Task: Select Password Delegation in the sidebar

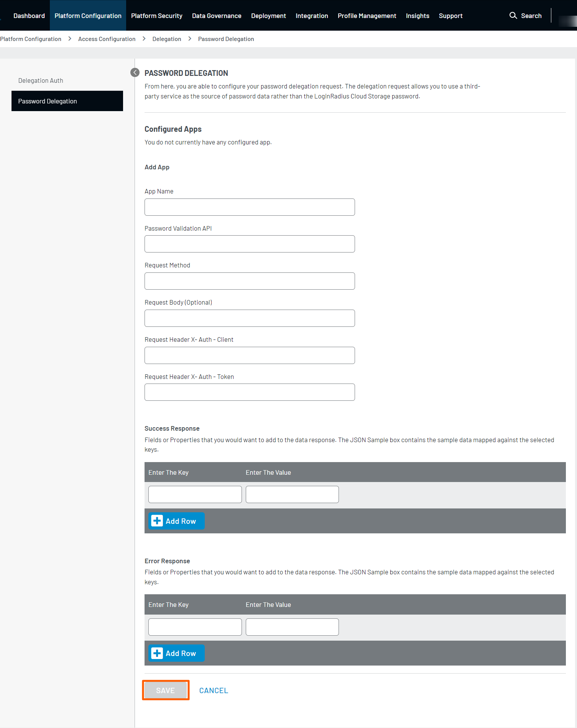Action: [48, 101]
